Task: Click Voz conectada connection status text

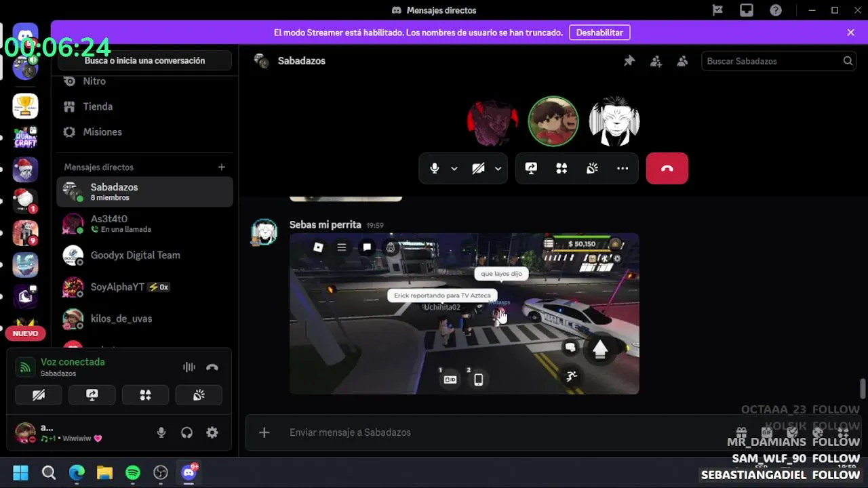Action: [73, 362]
